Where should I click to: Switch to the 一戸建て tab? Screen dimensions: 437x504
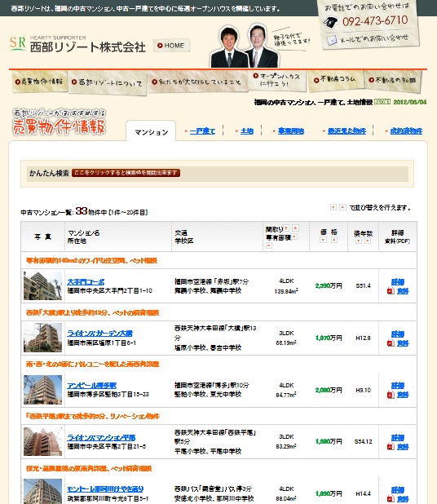tap(202, 131)
